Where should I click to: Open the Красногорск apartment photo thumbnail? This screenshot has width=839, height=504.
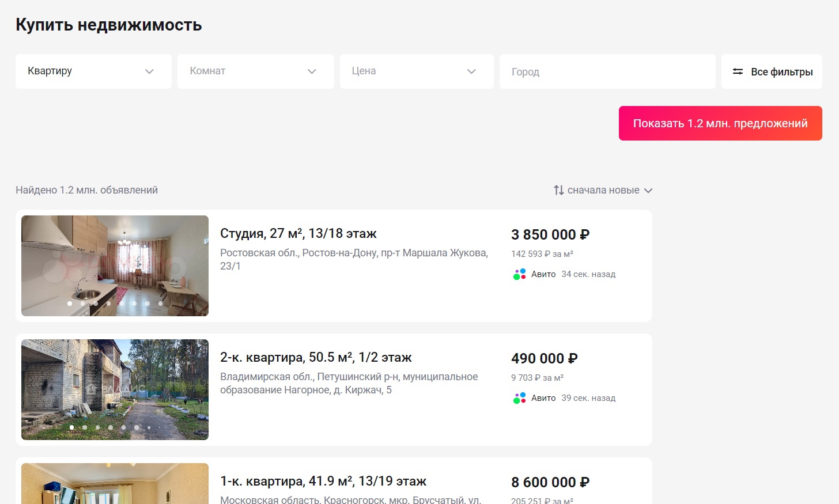(115, 484)
